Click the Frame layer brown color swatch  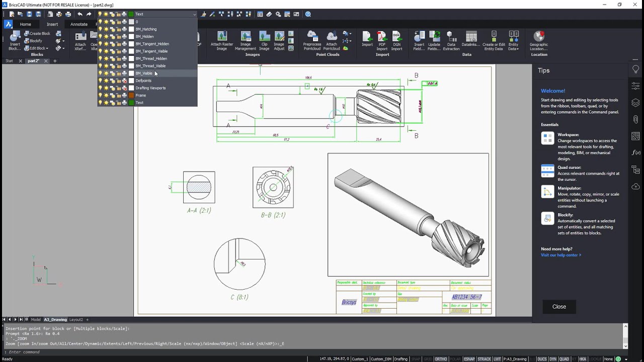(x=131, y=95)
